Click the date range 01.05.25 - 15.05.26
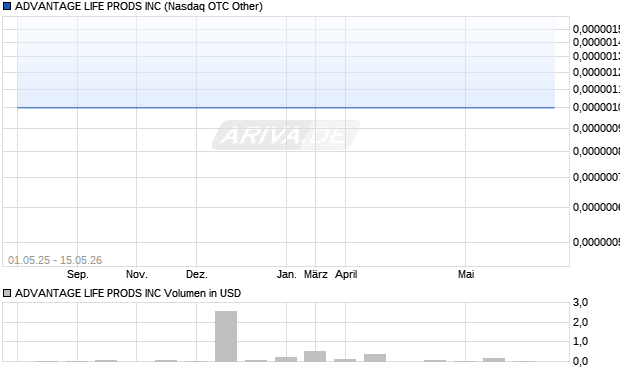This screenshot has height=371, width=620. tap(55, 260)
